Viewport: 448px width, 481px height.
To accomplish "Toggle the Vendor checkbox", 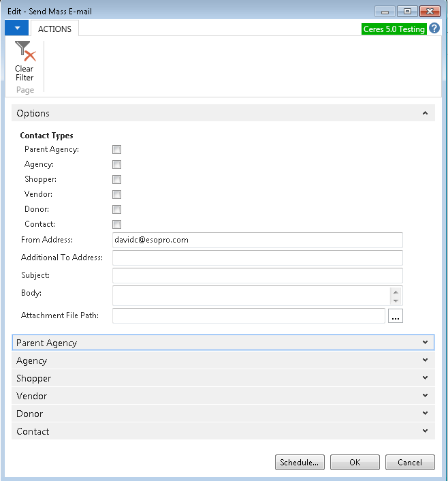I will [x=116, y=195].
